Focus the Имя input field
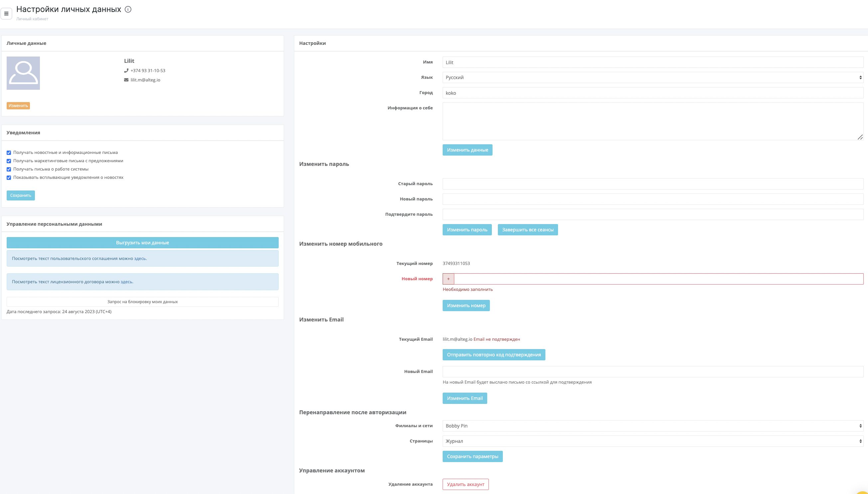Screen dimensions: 868x494 [x=653, y=62]
